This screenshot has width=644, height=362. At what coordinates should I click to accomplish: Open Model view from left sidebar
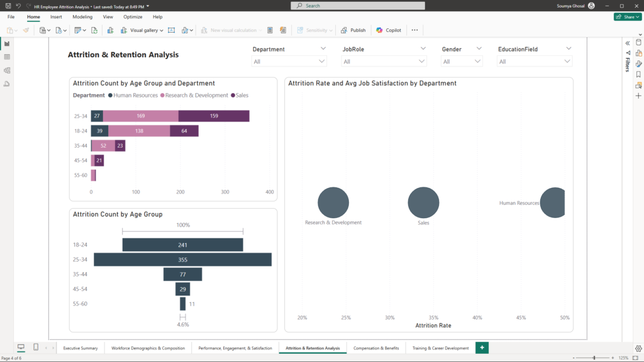(7, 70)
